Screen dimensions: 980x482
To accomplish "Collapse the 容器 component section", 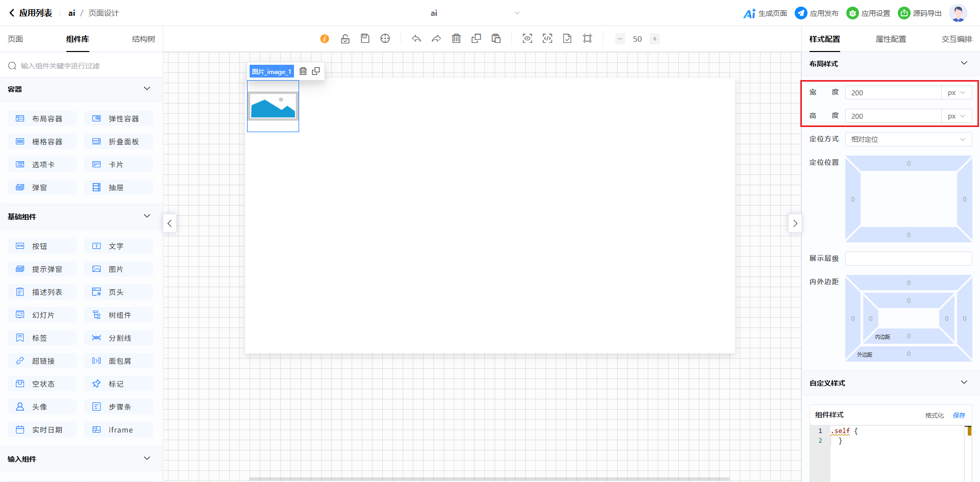I will 147,89.
